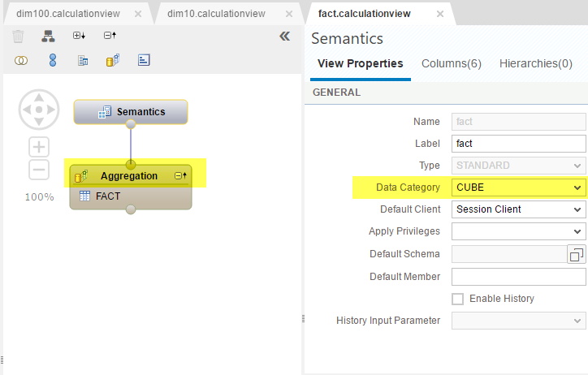Click the Label input field
588x375 pixels.
click(519, 144)
